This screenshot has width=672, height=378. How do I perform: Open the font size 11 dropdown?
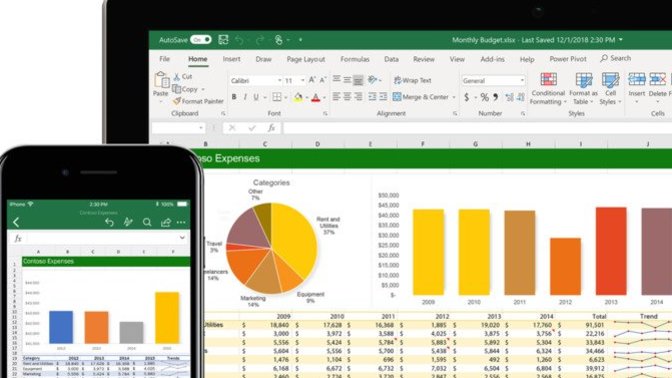303,81
